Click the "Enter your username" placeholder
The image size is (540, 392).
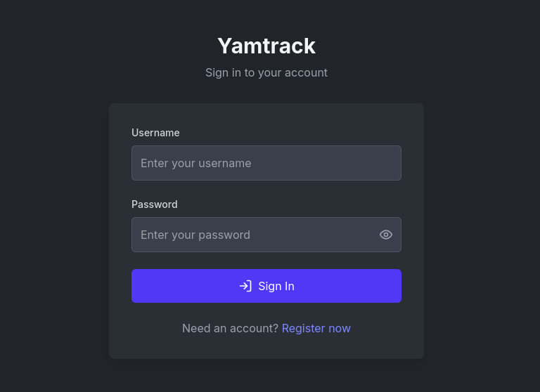click(x=195, y=163)
